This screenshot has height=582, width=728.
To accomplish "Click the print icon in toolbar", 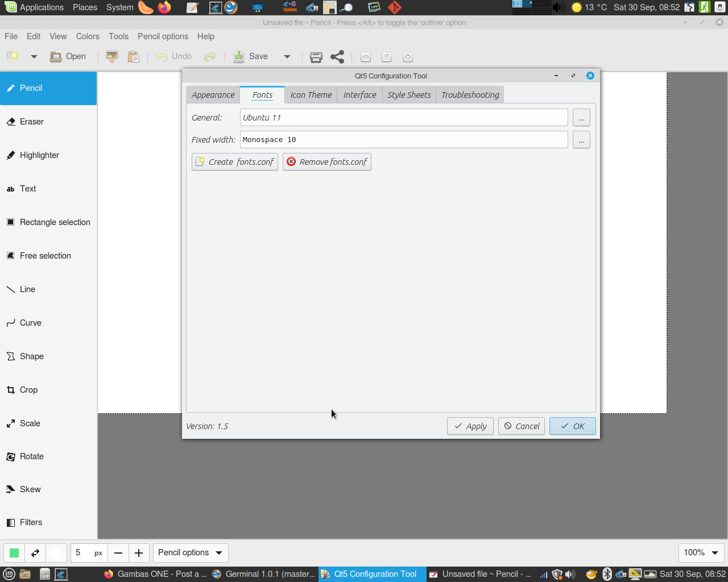I will [316, 57].
